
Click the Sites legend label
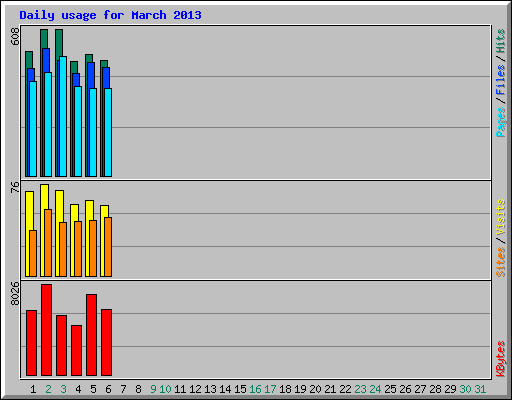500,262
